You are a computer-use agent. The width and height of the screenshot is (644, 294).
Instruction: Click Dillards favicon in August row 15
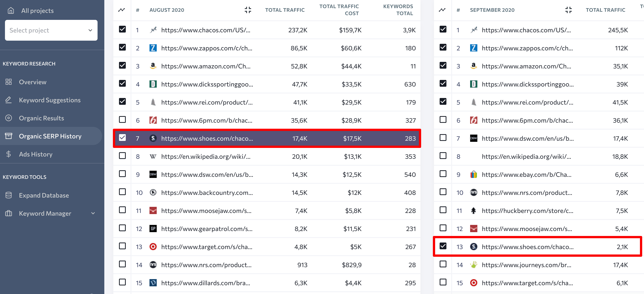(x=153, y=283)
